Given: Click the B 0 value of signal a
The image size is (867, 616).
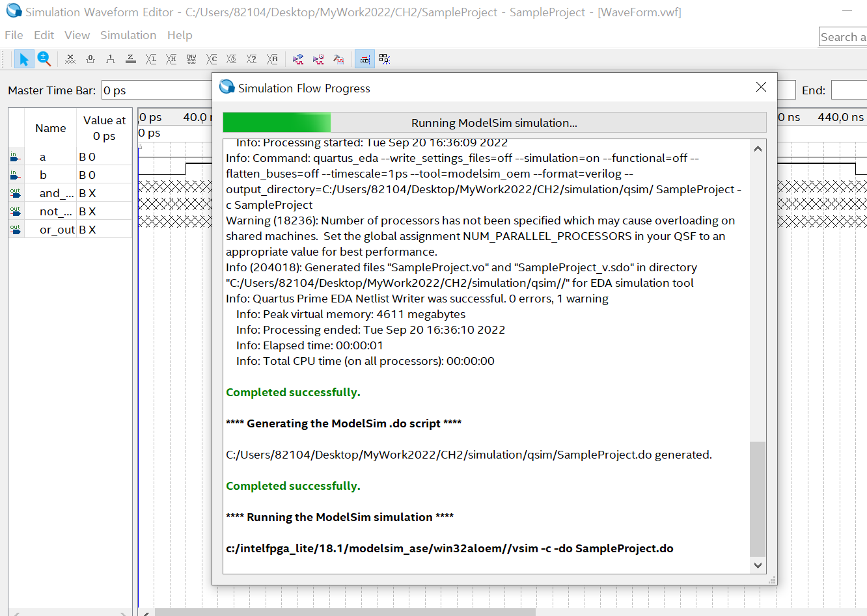Looking at the screenshot, I should 87,157.
